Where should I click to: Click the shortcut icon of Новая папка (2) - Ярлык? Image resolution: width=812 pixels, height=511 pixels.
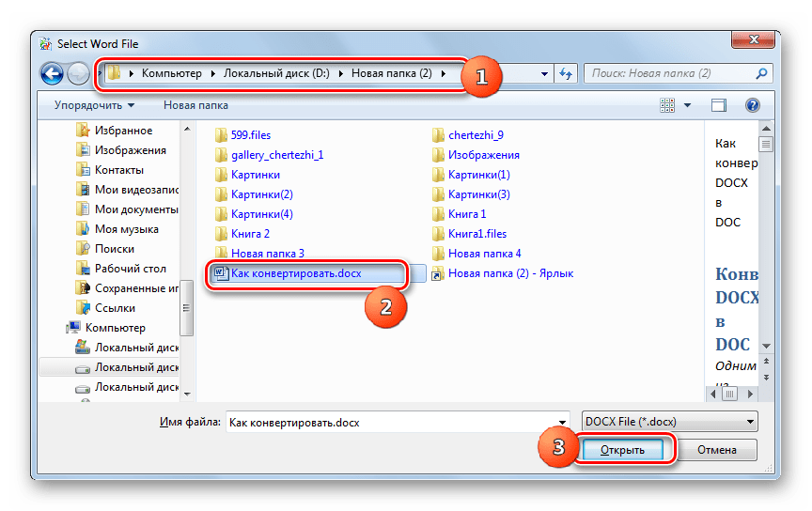click(x=438, y=273)
